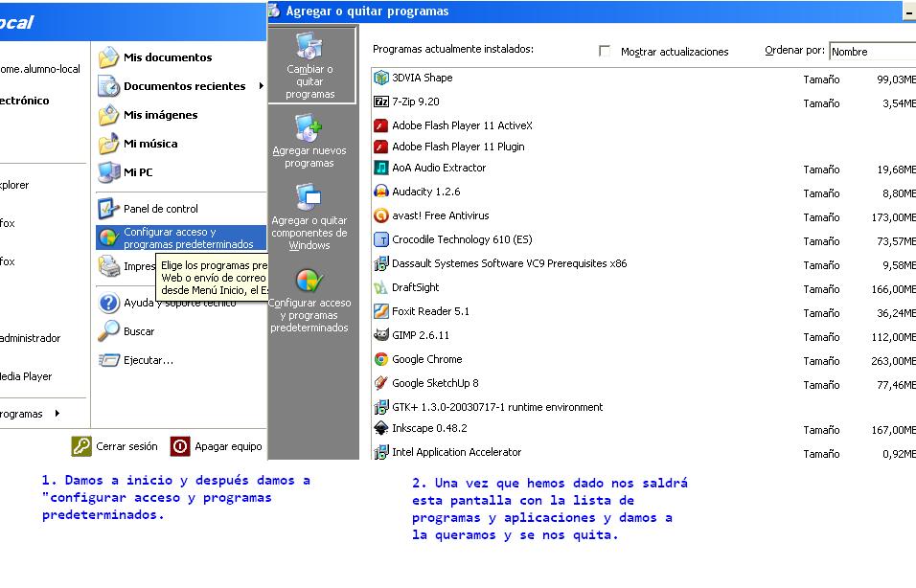Click the Mi PC computer icon
The image size is (916, 588).
pos(108,171)
